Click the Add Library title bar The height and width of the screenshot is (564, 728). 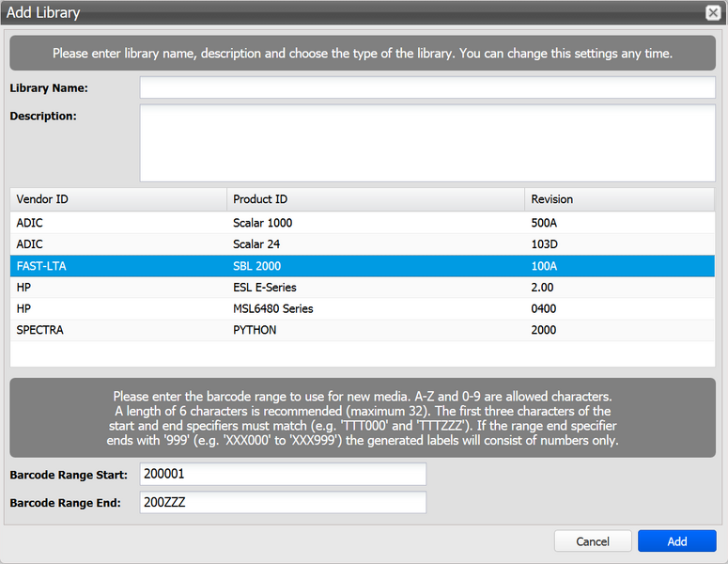click(357, 13)
